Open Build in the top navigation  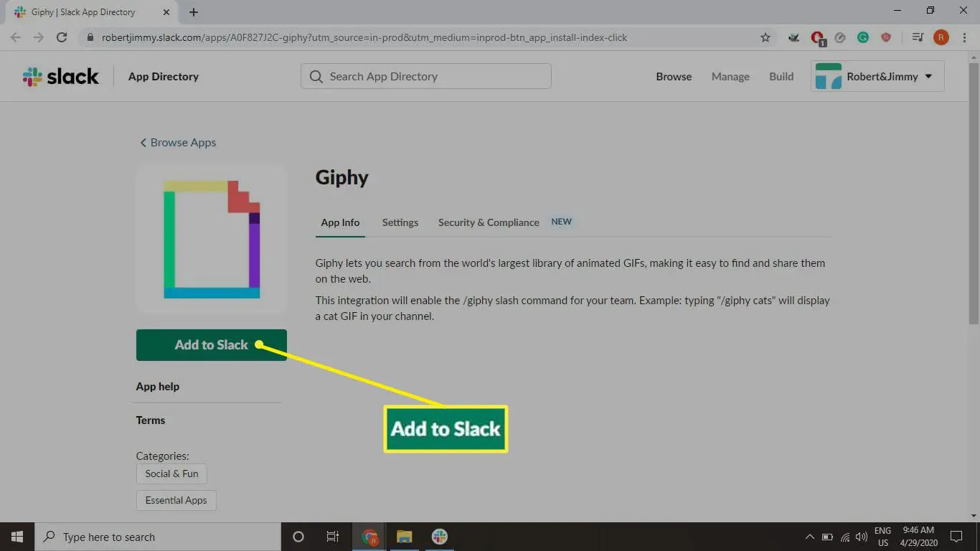781,76
